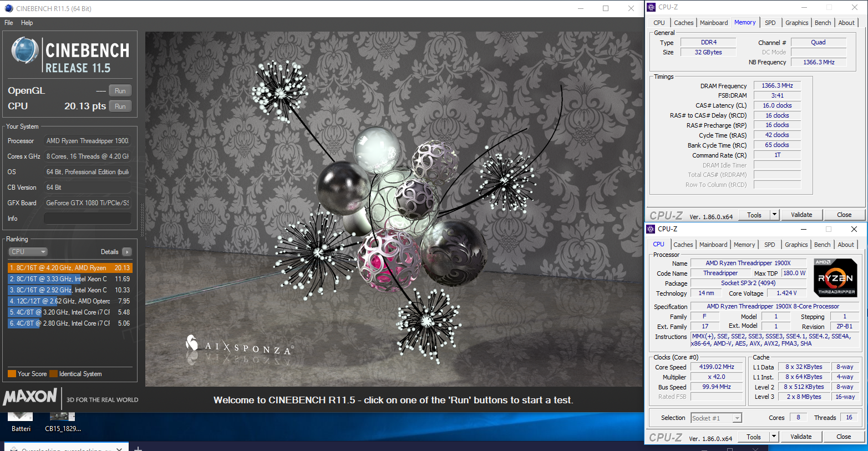This screenshot has height=451, width=868.
Task: Open SPD tab in lower CPU-Z window
Action: point(770,245)
